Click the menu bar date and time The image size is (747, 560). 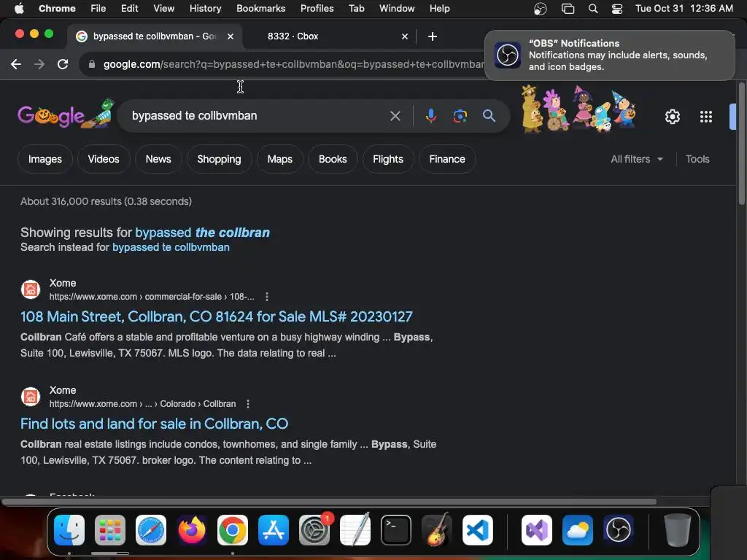pos(684,9)
